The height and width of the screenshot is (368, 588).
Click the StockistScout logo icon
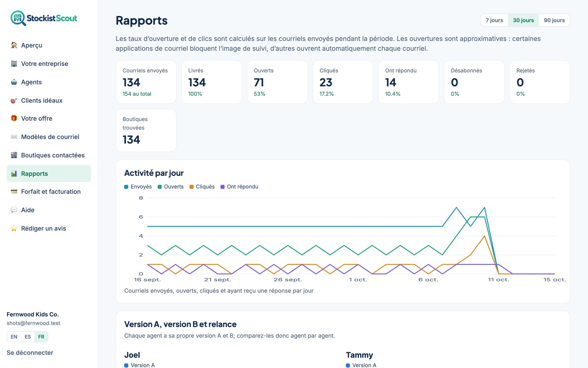tap(18, 18)
